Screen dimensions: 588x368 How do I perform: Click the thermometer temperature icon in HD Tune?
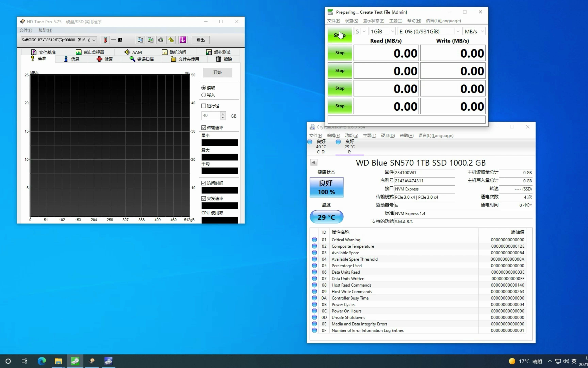click(105, 40)
